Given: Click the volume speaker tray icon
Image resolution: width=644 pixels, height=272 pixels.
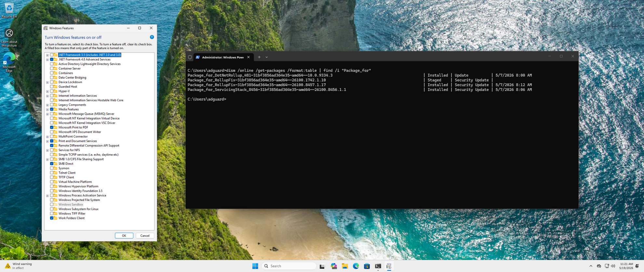Looking at the screenshot, I should tap(613, 266).
